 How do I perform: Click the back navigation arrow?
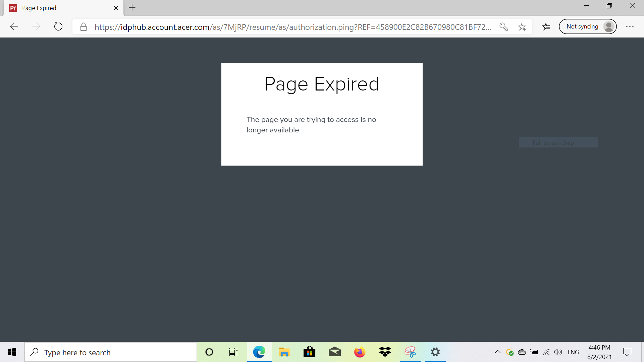14,26
